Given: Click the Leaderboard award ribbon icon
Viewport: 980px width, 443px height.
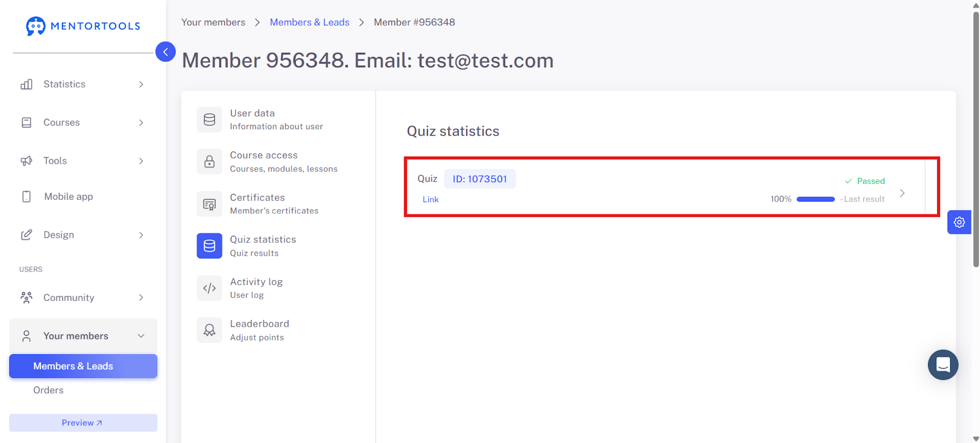Looking at the screenshot, I should 209,330.
